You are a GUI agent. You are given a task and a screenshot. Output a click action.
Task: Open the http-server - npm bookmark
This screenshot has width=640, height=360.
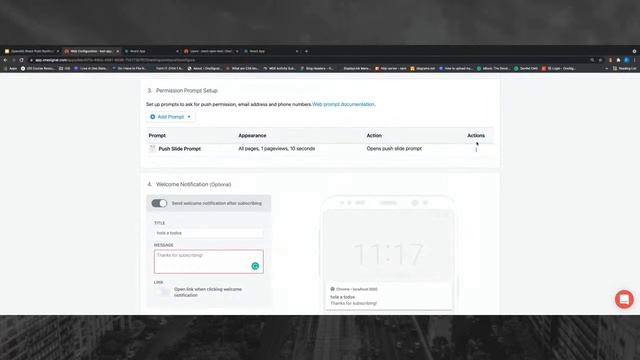coord(391,69)
